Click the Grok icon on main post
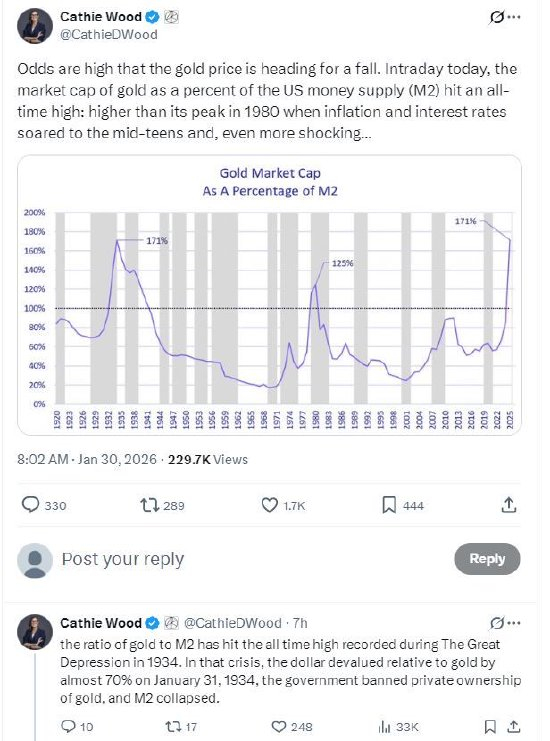The image size is (550, 741). pyautogui.click(x=496, y=17)
